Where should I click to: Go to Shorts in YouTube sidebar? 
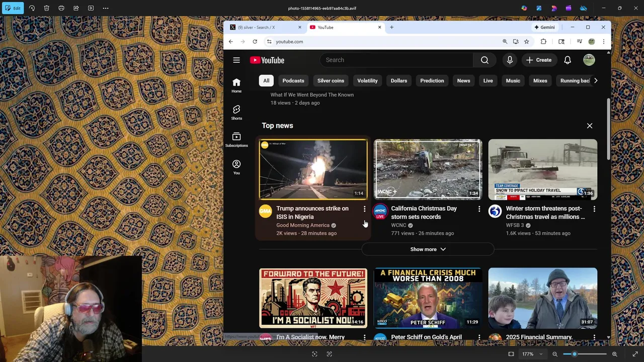(x=236, y=113)
